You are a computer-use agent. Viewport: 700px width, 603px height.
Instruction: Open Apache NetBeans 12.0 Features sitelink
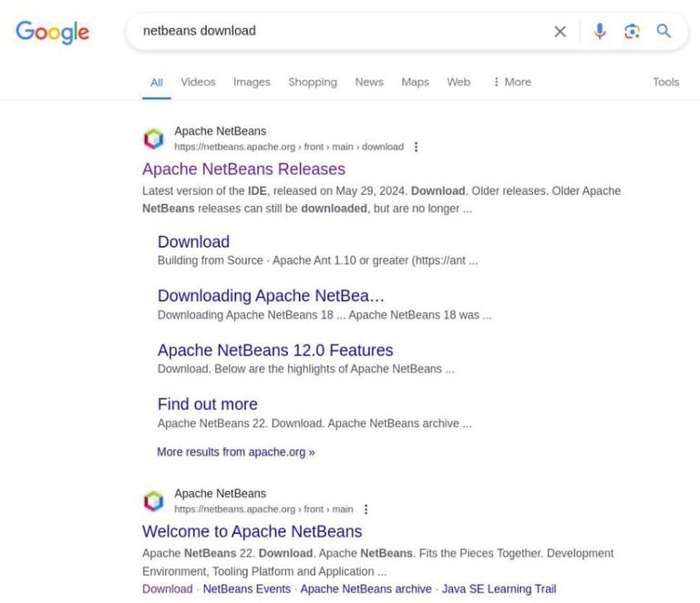point(275,350)
